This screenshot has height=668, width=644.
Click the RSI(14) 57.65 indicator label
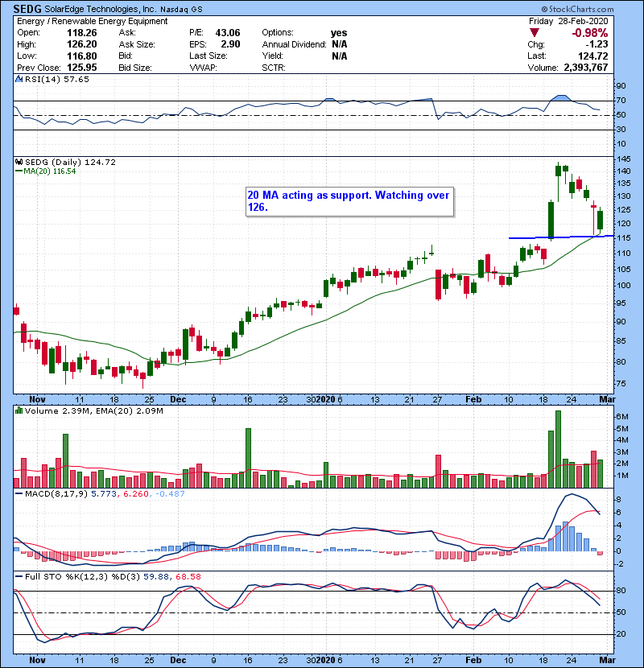[x=56, y=79]
